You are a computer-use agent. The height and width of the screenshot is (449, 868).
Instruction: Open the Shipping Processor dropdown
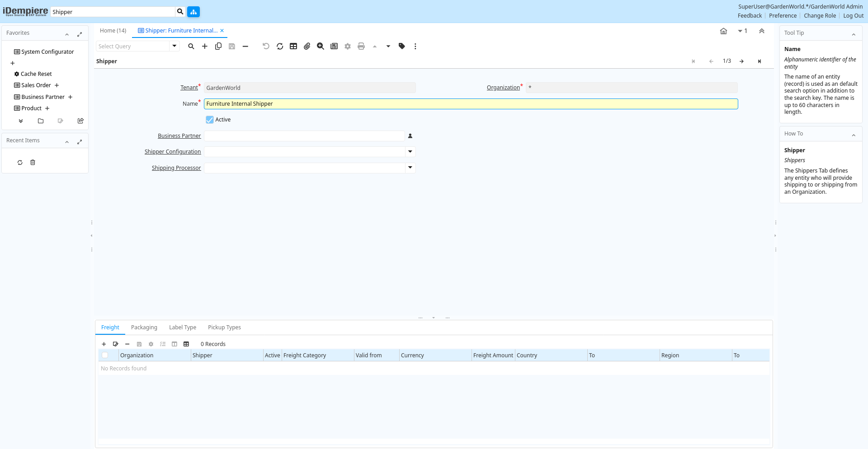coord(410,168)
